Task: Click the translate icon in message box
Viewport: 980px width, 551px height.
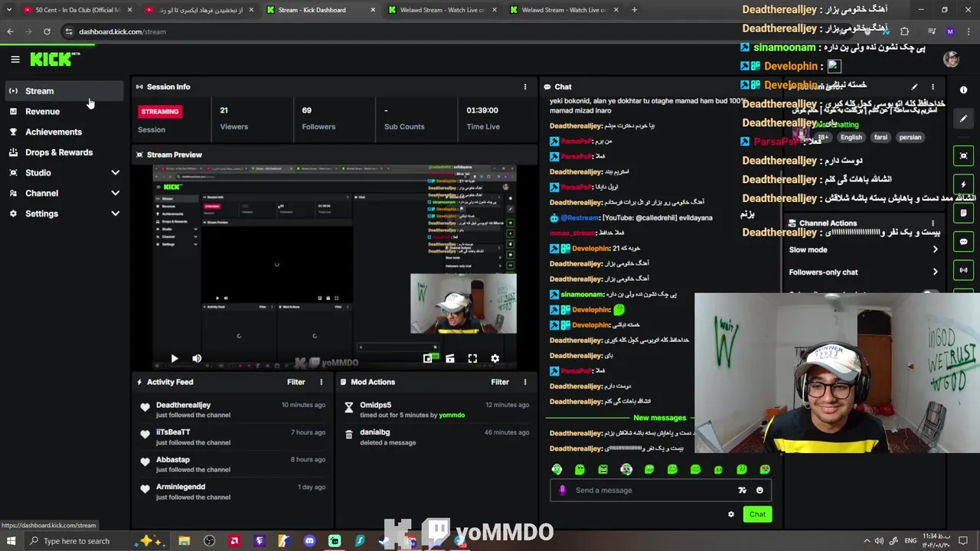Action: (742, 491)
